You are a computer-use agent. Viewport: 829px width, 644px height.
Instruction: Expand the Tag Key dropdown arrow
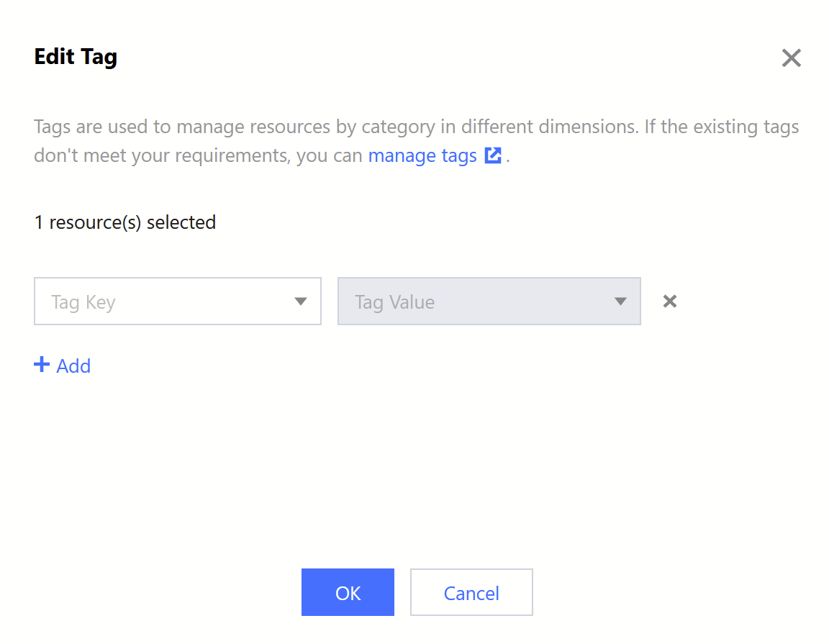click(x=301, y=301)
